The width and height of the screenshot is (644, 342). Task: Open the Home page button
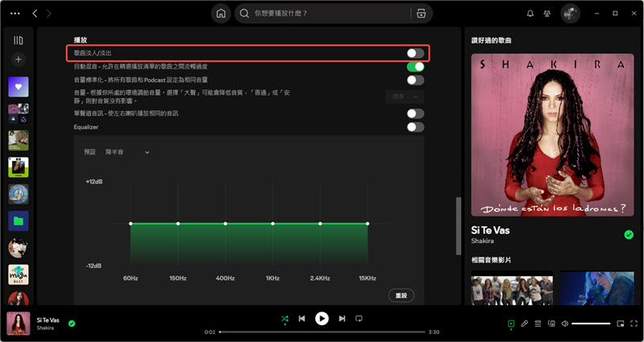point(221,14)
